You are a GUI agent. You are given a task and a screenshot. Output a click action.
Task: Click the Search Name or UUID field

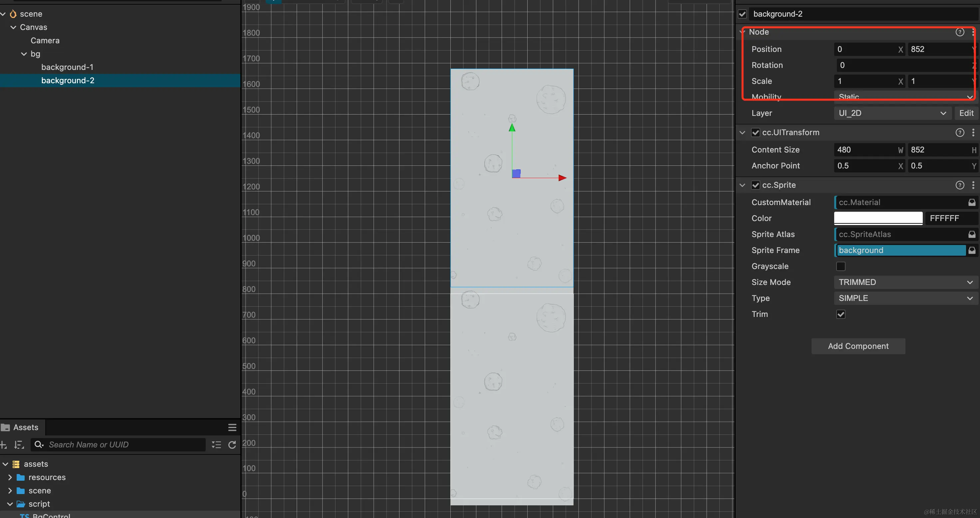coord(118,445)
